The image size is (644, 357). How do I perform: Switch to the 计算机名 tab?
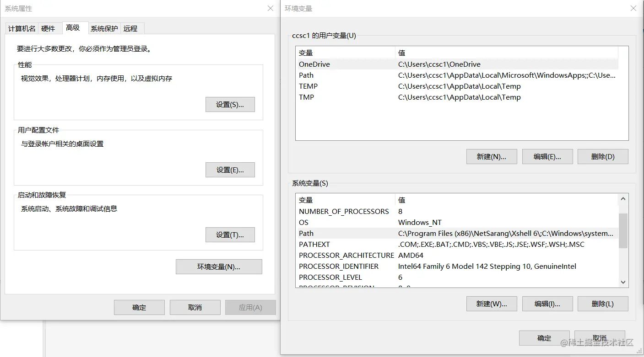pyautogui.click(x=22, y=28)
